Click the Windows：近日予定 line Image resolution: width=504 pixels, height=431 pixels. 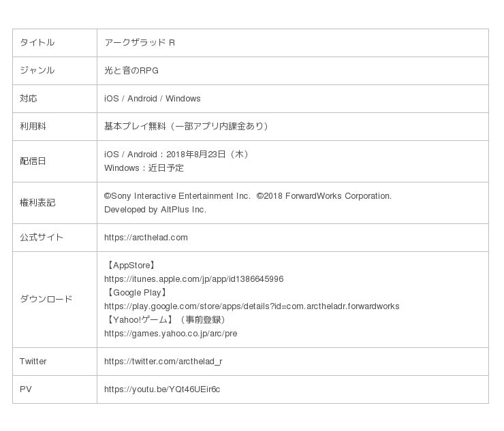pyautogui.click(x=144, y=168)
